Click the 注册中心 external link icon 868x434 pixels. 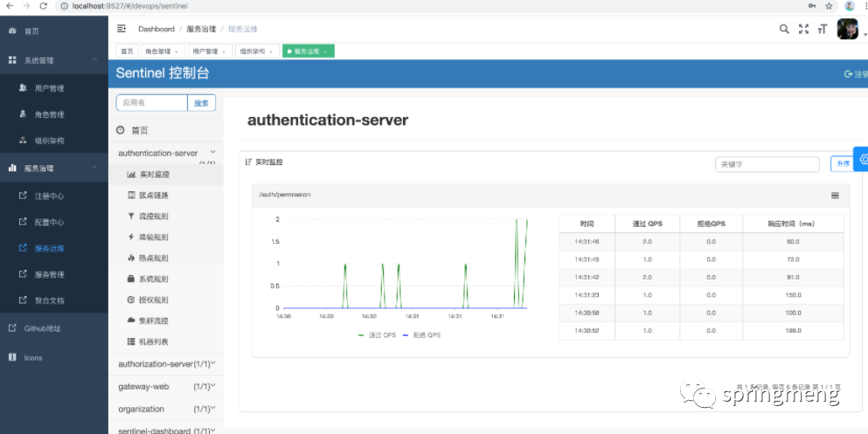(24, 195)
